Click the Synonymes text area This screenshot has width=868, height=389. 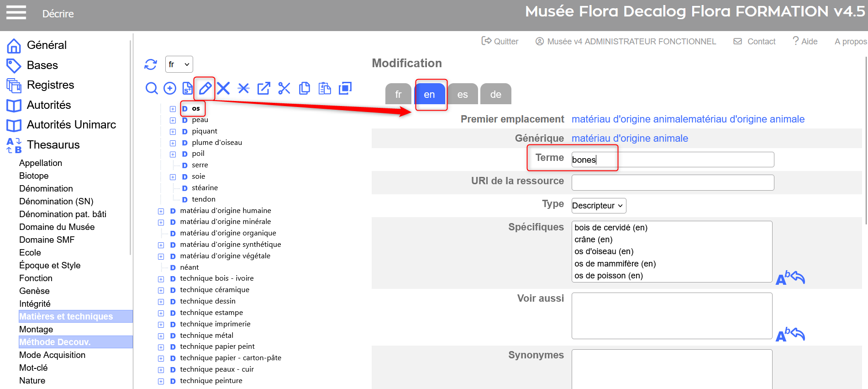(672, 369)
